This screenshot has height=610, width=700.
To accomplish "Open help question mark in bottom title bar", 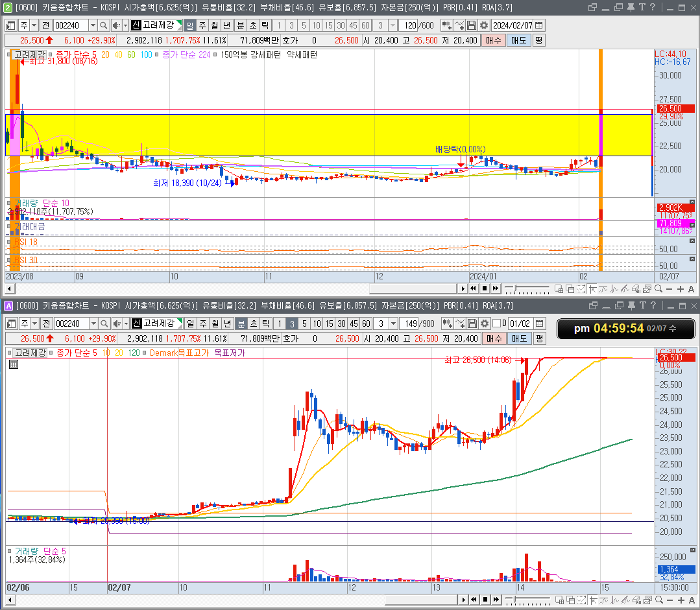I will pos(653,305).
